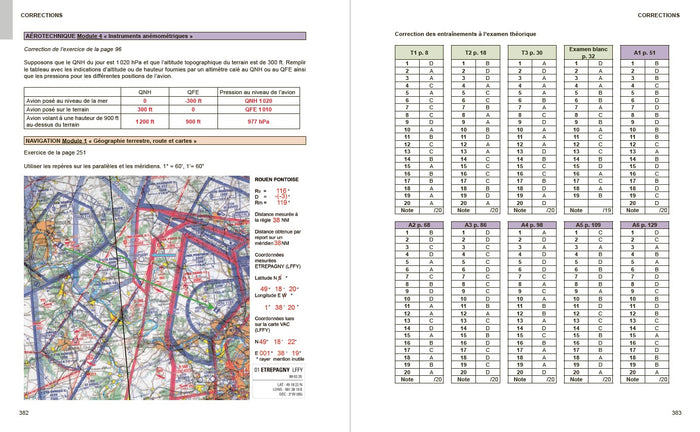Click the QFE column header
This screenshot has height=432, width=700.
pyautogui.click(x=193, y=90)
